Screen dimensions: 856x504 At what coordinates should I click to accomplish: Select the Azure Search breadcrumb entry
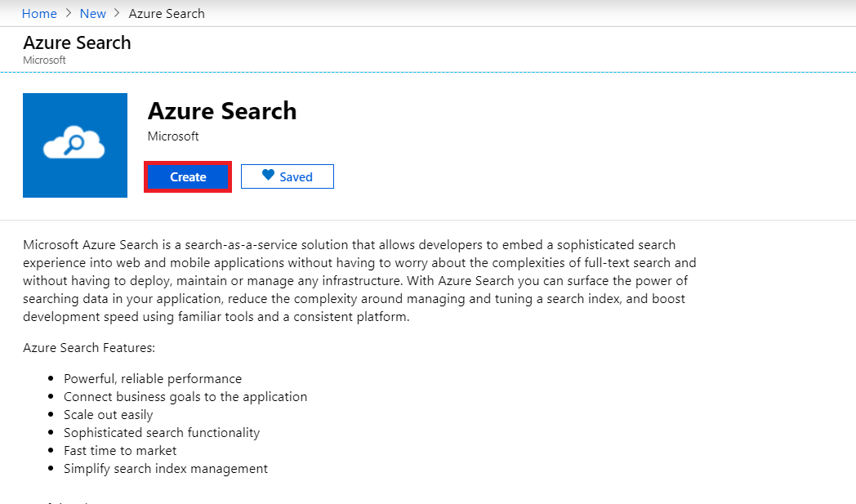click(166, 13)
